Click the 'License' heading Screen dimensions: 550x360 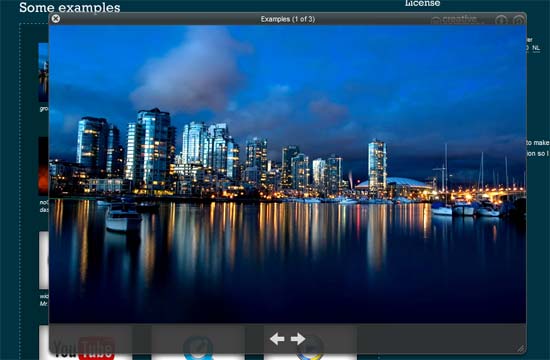coord(422,3)
